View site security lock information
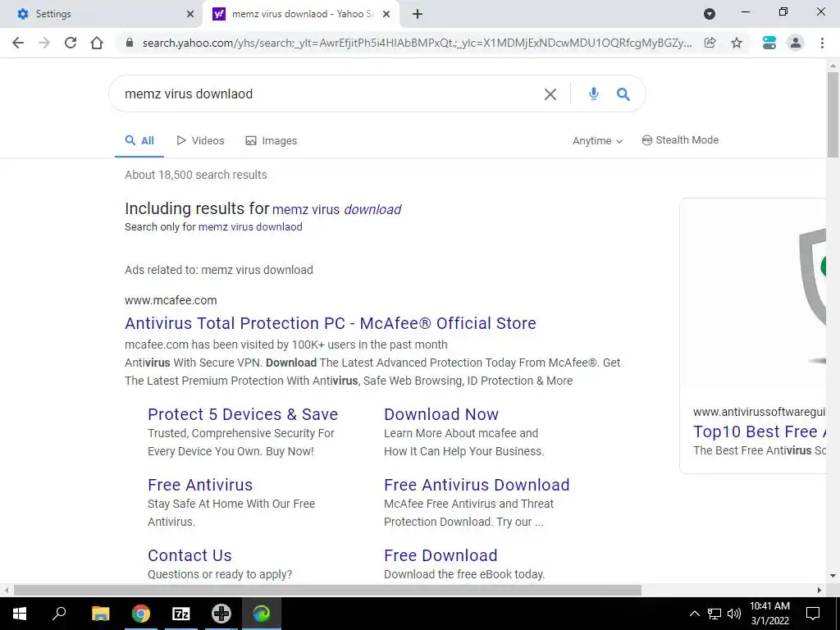840x630 pixels. click(x=129, y=43)
